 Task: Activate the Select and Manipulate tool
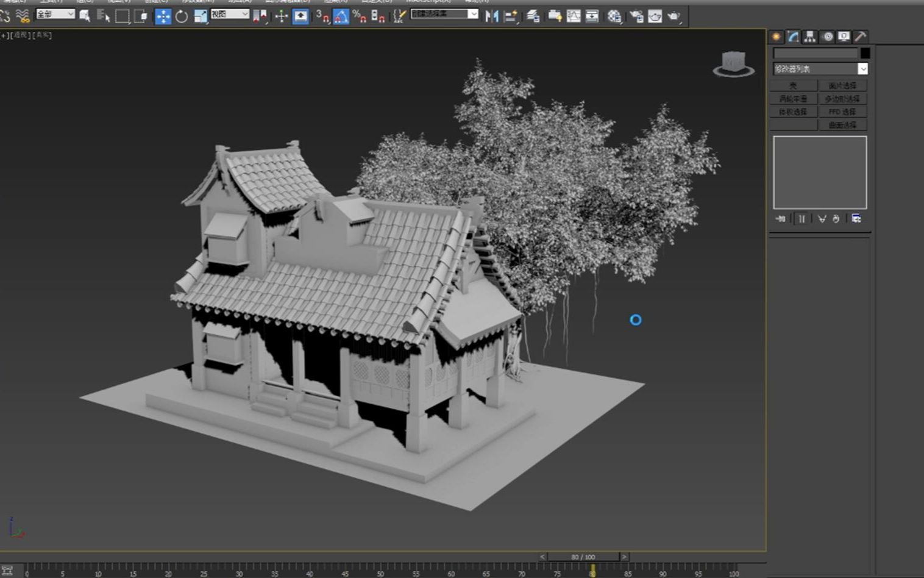281,16
